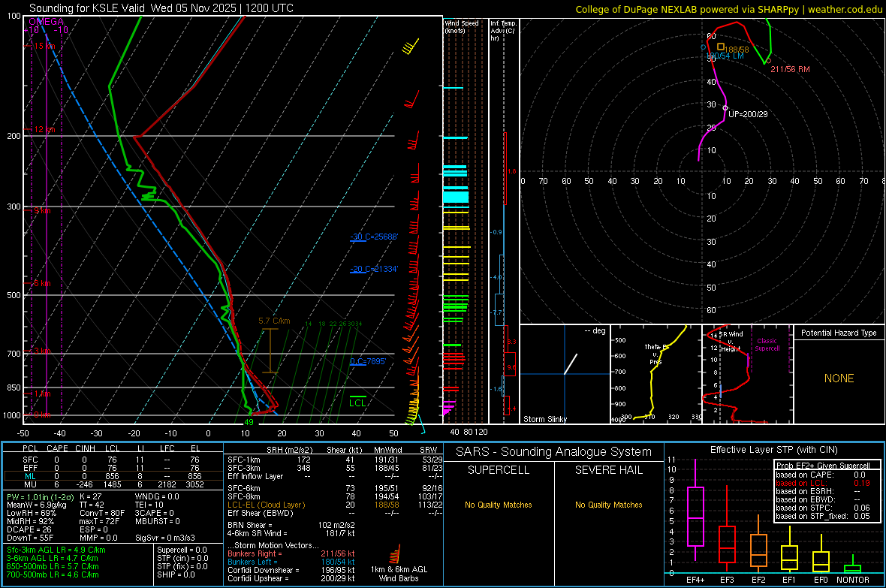Click the 'Supercell = 0.0' composite value
The height and width of the screenshot is (588, 886).
[x=182, y=550]
